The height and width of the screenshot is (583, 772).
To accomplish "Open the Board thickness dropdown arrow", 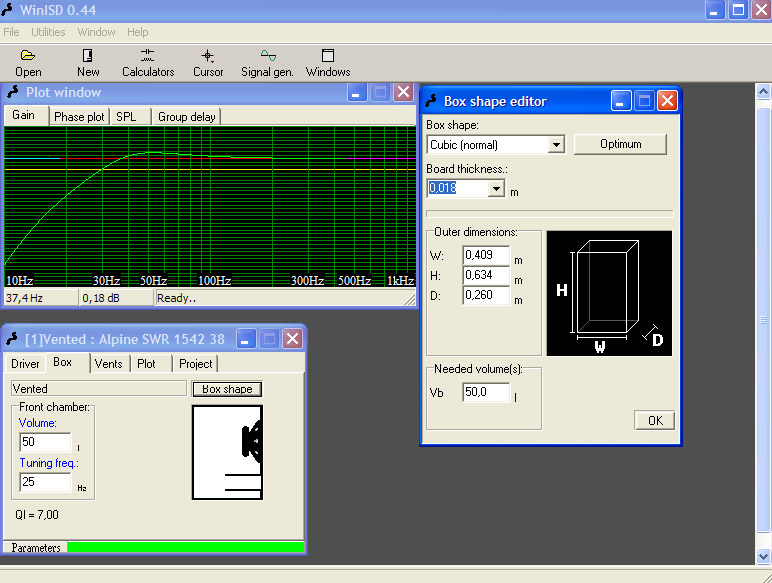I will 496,188.
